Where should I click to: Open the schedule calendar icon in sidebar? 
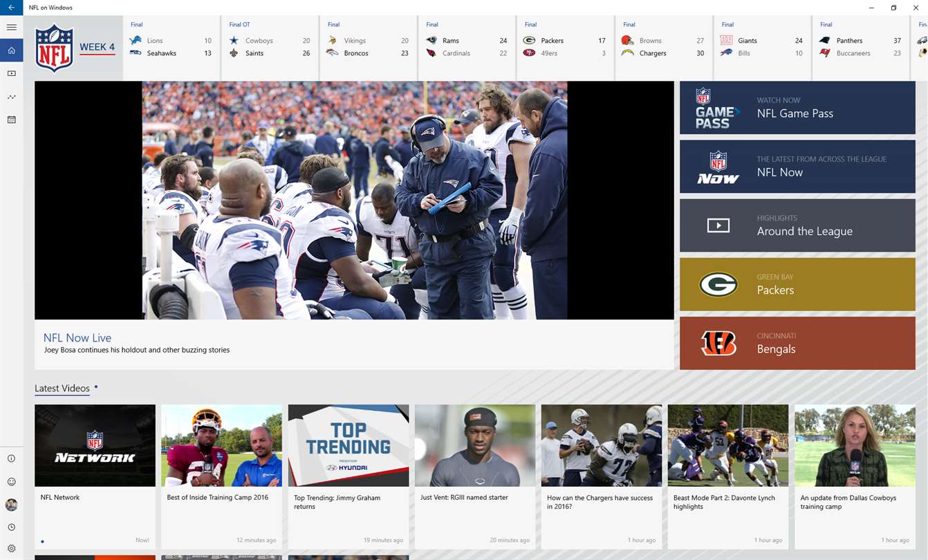pyautogui.click(x=11, y=120)
